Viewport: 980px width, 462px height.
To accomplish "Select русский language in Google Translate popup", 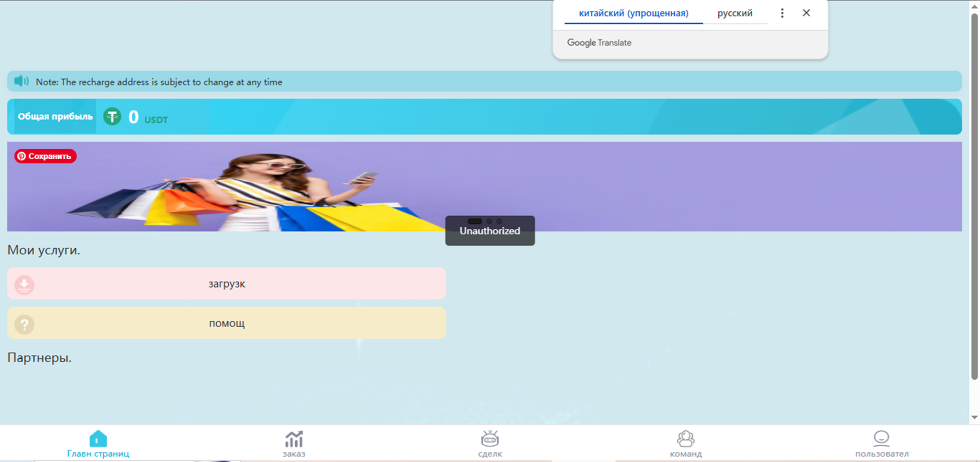I will pos(735,13).
